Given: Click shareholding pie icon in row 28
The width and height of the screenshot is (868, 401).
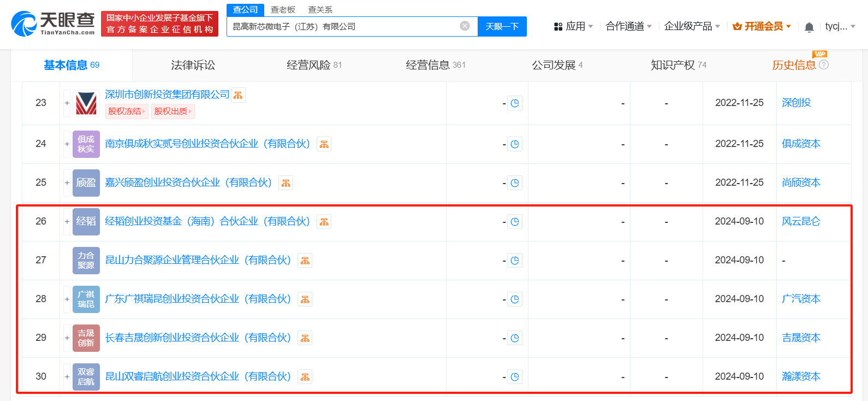Looking at the screenshot, I should point(515,299).
